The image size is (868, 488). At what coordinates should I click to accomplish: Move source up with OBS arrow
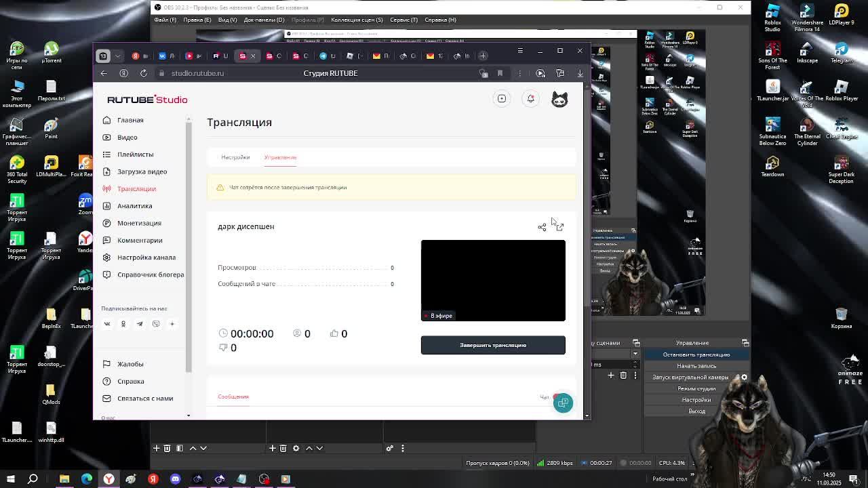coord(309,448)
